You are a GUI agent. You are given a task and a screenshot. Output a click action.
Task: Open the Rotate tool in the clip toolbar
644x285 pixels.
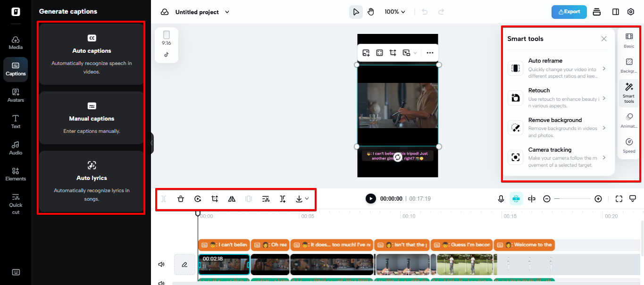coord(198,198)
